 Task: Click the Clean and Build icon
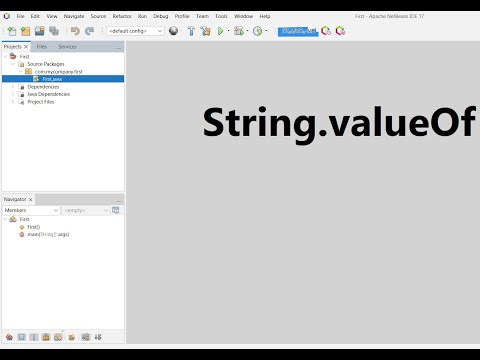[206, 31]
